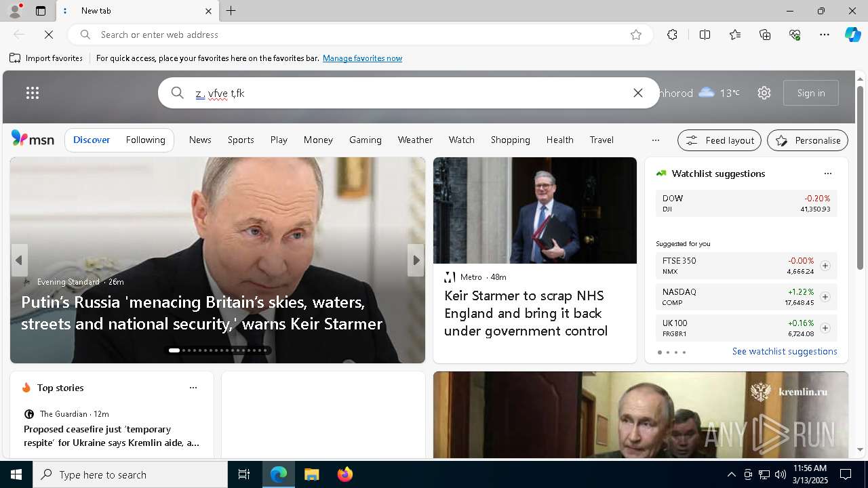Open tab actions menu icon
868x488 pixels.
pos(41,11)
